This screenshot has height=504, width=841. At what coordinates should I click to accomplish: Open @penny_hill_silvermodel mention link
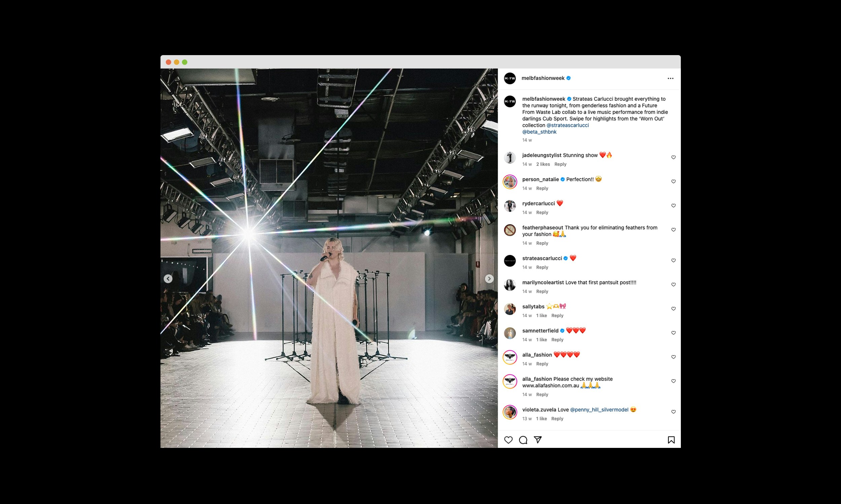click(x=599, y=410)
